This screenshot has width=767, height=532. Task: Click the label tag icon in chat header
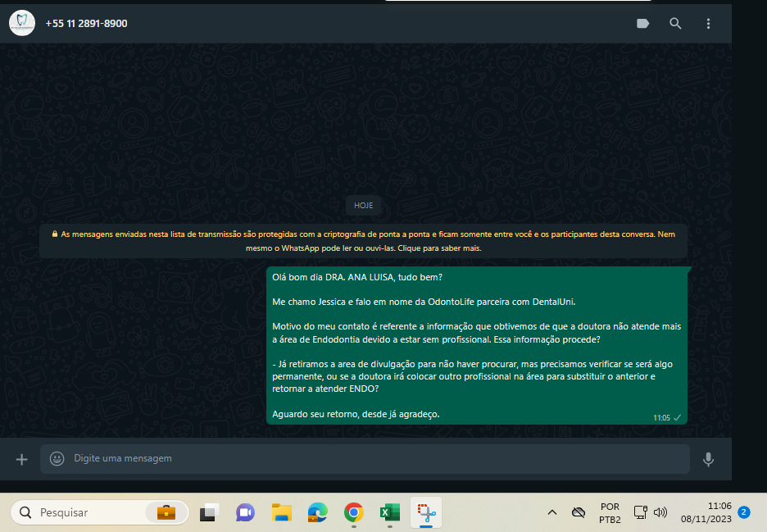click(x=643, y=24)
